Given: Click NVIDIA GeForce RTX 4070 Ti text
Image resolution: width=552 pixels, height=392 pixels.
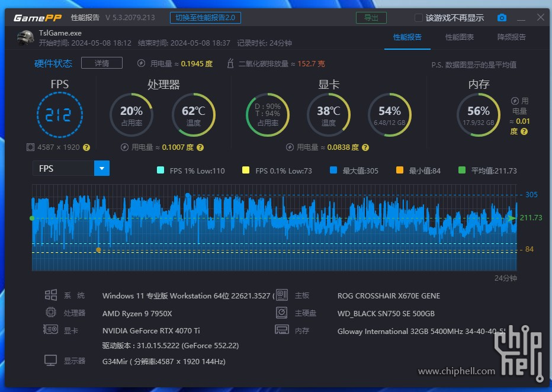Looking at the screenshot, I should coord(151,330).
